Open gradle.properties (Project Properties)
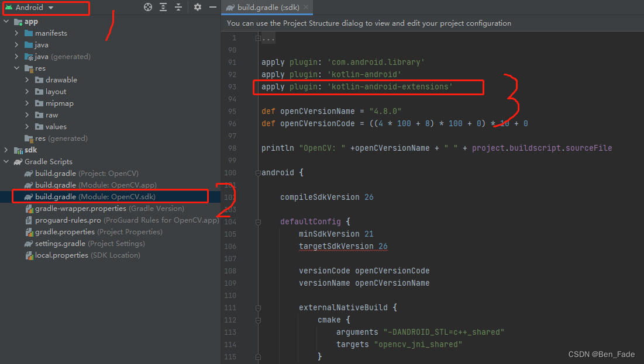Image resolution: width=644 pixels, height=364 pixels. pos(99,232)
